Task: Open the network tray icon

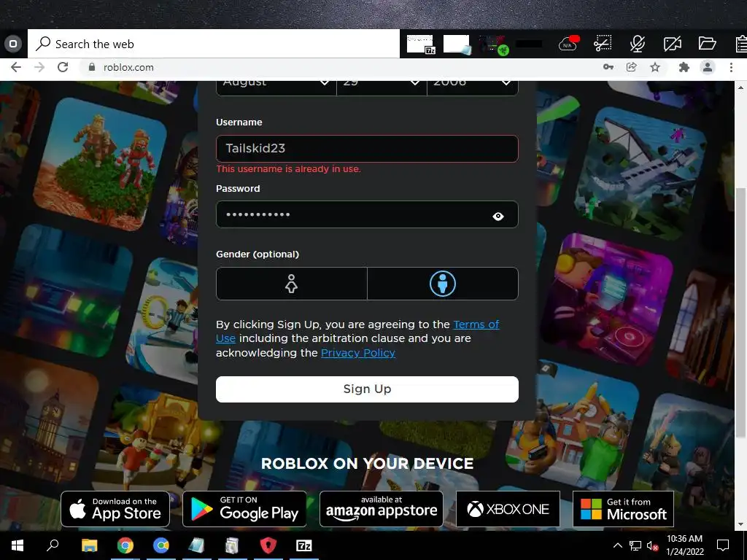Action: [x=635, y=545]
